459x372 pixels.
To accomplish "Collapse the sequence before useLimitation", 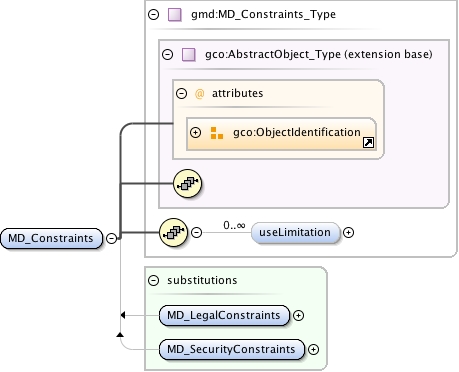I will tap(197, 232).
